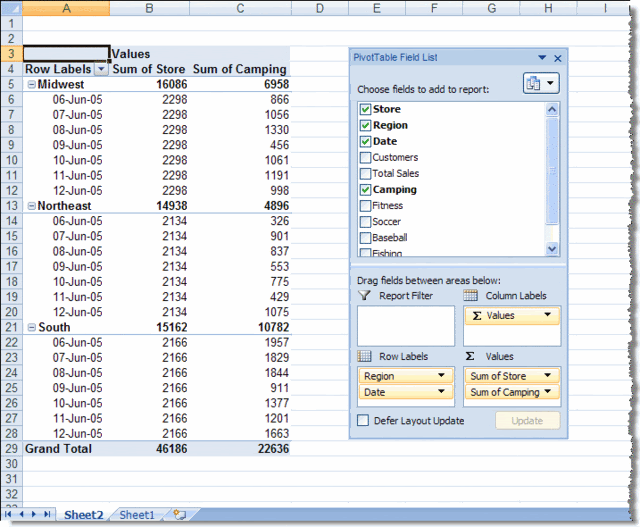Go to previous sheet navigation arrow
640x527 pixels.
coord(21,514)
